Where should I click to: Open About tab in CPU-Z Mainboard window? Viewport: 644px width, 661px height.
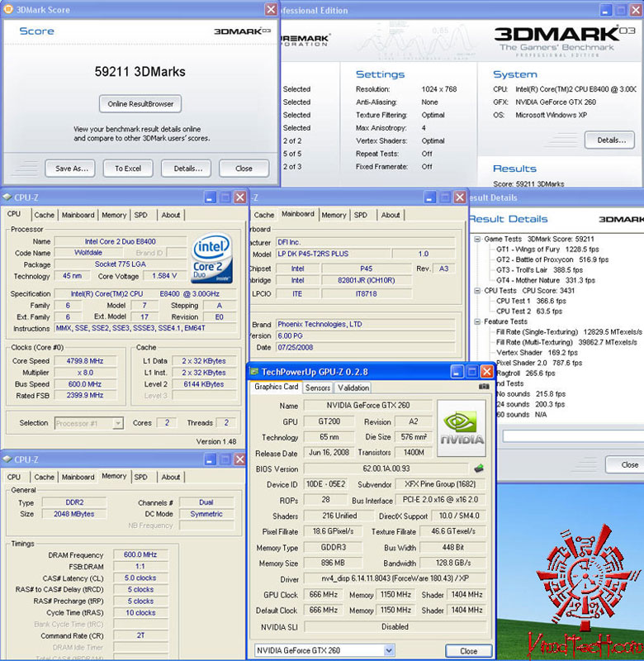[x=391, y=215]
